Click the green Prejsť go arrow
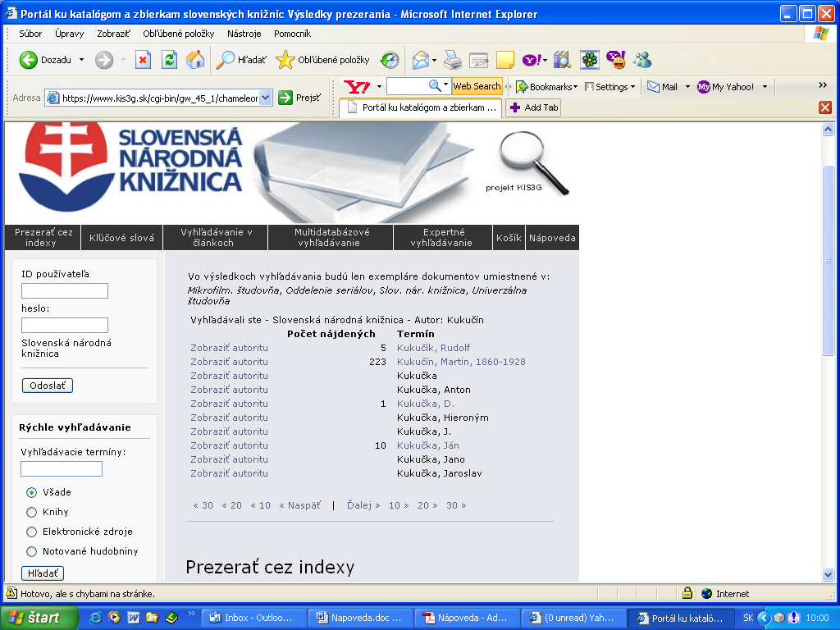840x630 pixels. pos(285,98)
